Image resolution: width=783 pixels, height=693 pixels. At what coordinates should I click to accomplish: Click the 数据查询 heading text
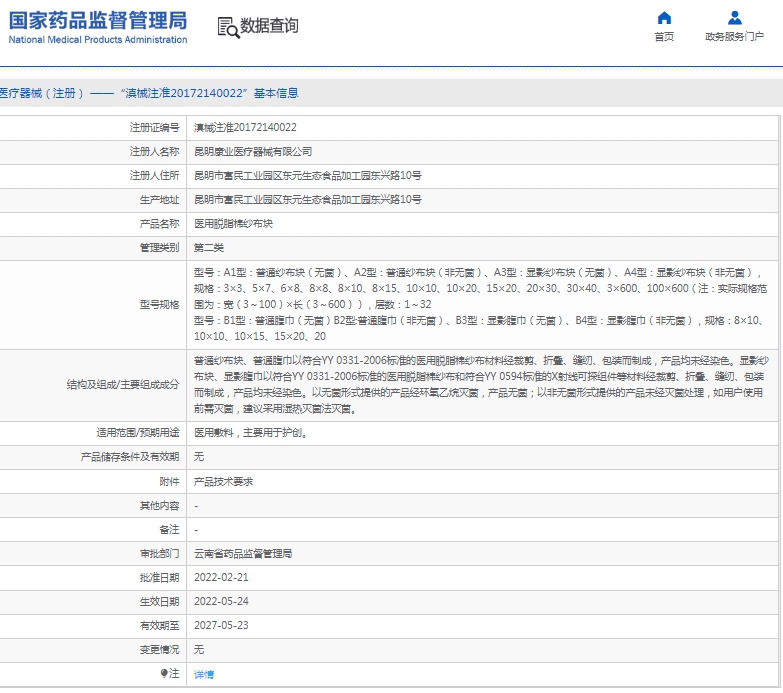pos(269,25)
